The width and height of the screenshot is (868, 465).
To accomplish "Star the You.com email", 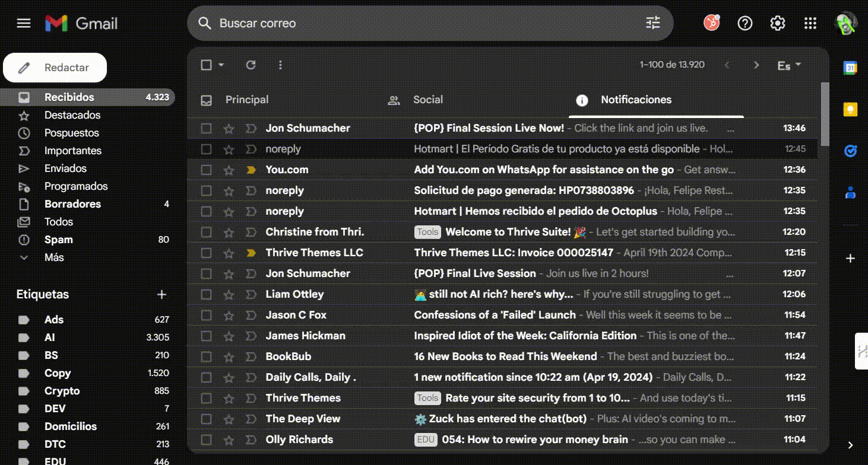I will 229,170.
